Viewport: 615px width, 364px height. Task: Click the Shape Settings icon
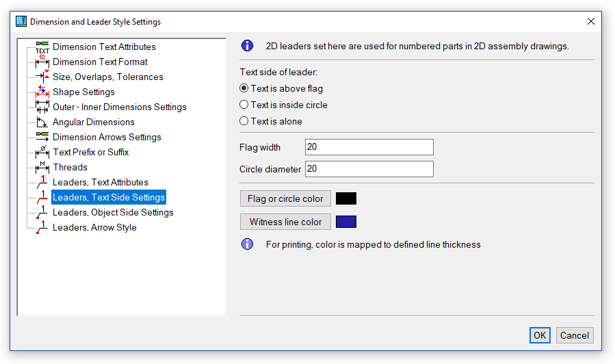click(42, 92)
